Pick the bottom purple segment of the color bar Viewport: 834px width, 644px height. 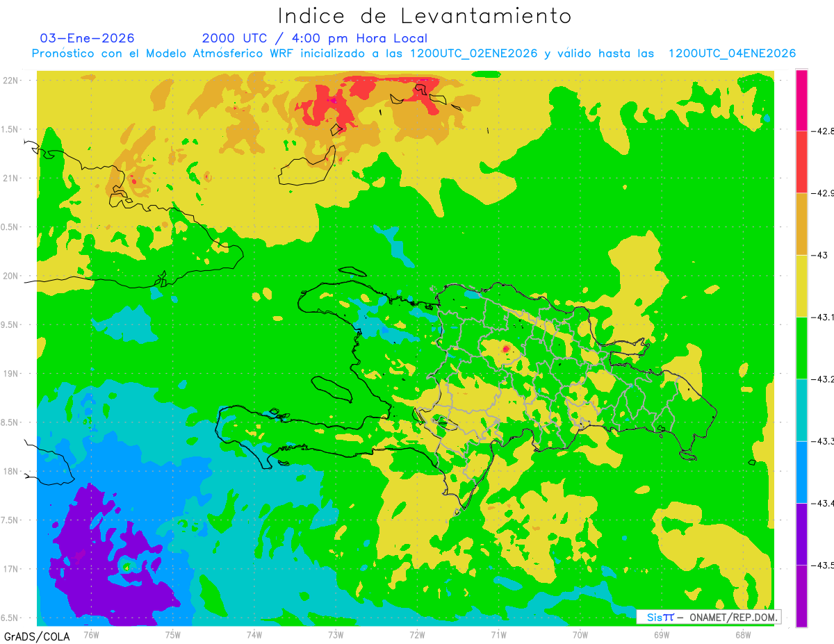click(801, 596)
